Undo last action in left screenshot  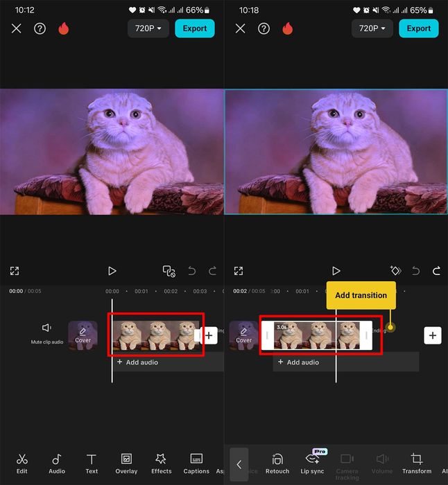(x=192, y=272)
